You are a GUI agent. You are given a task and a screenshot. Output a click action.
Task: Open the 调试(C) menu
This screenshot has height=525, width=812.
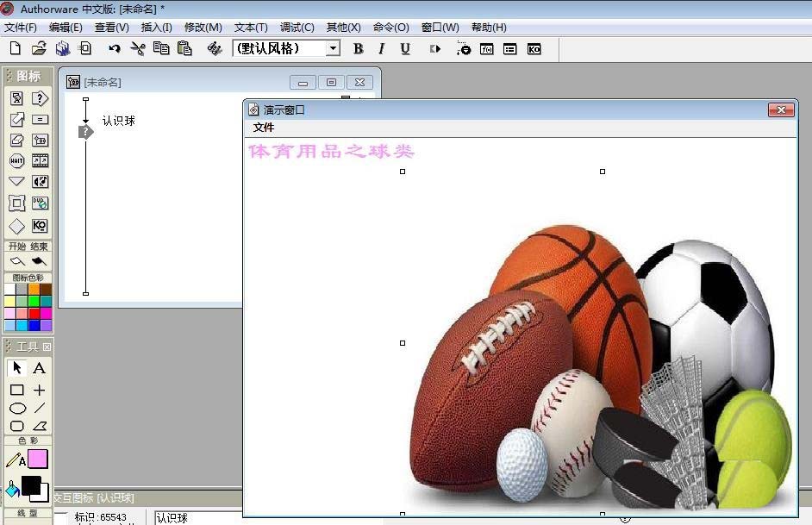coord(297,28)
